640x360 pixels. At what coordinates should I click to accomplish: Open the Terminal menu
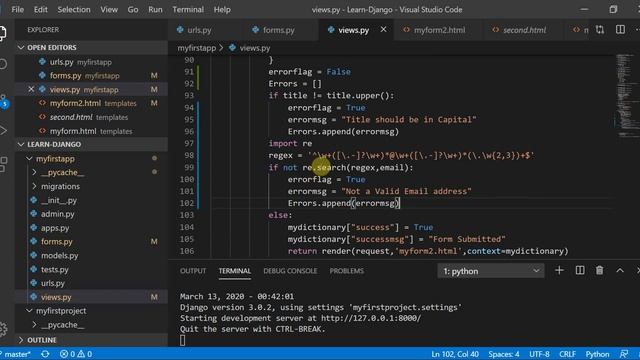point(188,9)
